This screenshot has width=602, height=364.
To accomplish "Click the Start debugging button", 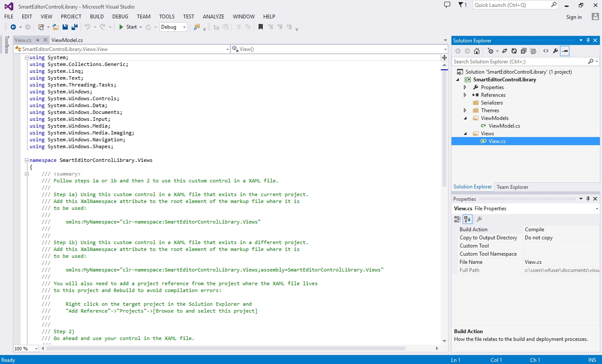I will click(128, 27).
